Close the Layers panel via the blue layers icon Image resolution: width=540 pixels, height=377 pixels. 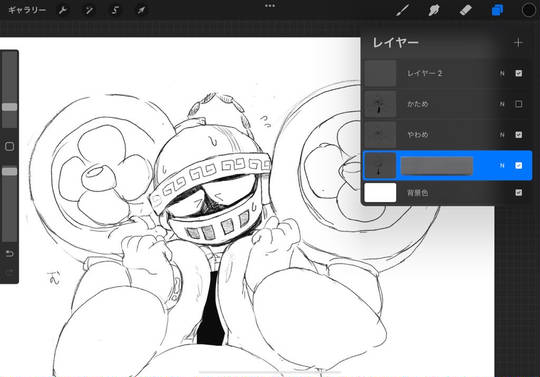(497, 10)
